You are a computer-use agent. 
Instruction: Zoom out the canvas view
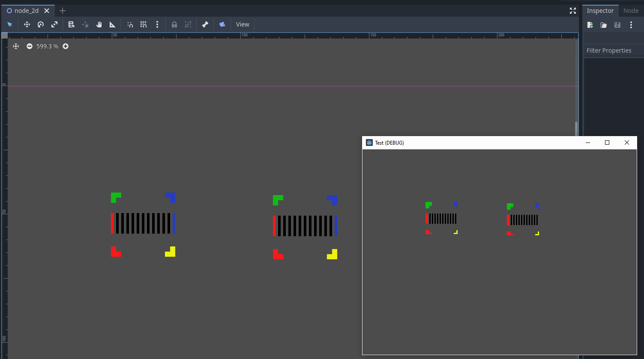(29, 46)
